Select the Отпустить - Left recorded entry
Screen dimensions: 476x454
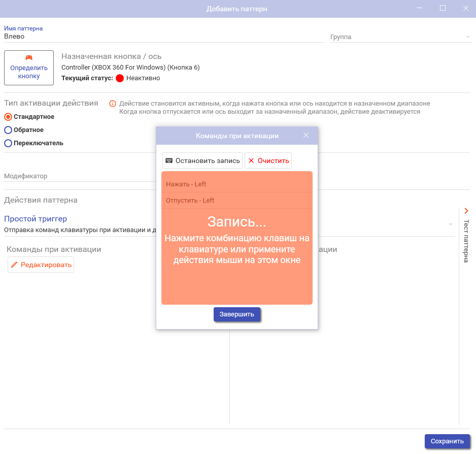click(x=236, y=201)
